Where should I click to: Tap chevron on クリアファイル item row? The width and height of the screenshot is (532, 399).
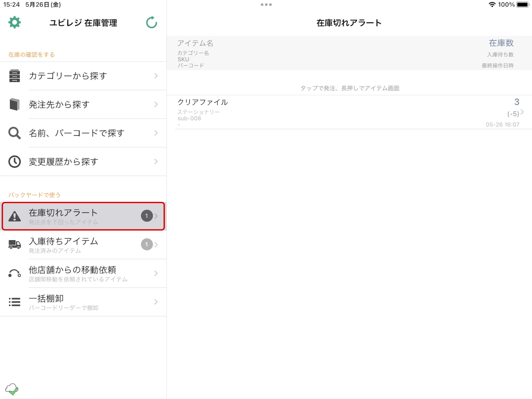522,112
